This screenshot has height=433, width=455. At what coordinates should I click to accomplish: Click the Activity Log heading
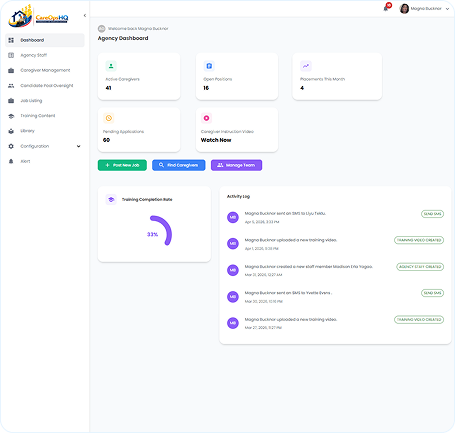[238, 197]
